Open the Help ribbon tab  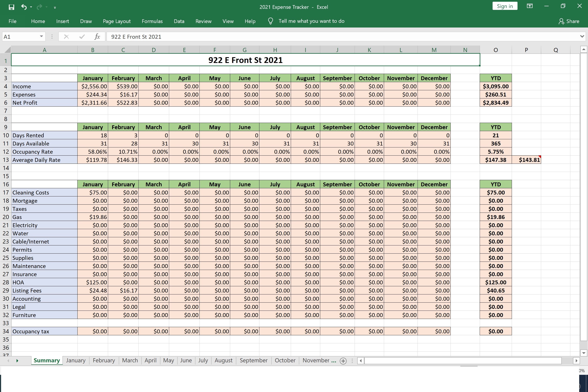click(x=250, y=21)
